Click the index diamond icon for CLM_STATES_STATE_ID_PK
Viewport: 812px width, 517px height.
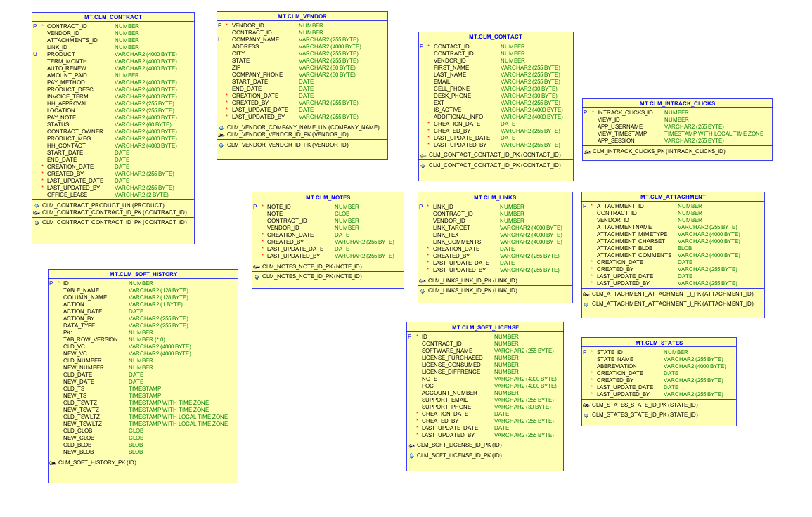586,415
